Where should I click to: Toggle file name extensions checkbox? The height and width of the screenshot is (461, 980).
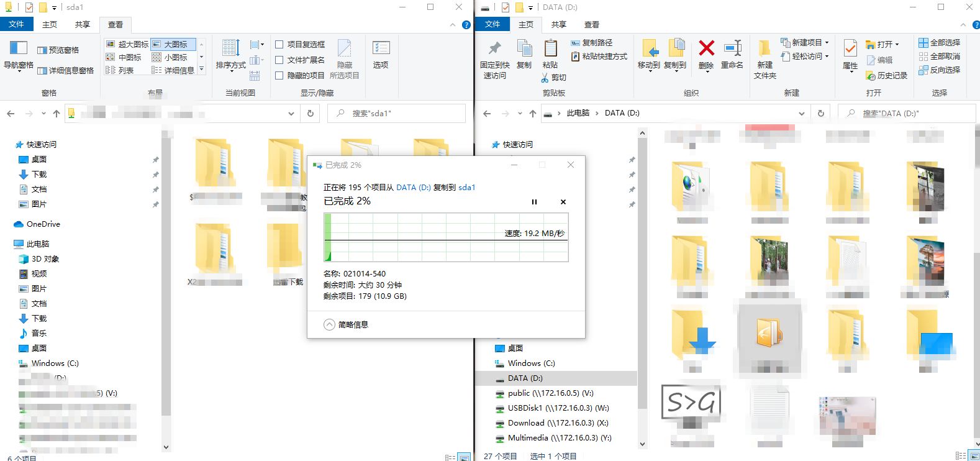click(x=279, y=60)
